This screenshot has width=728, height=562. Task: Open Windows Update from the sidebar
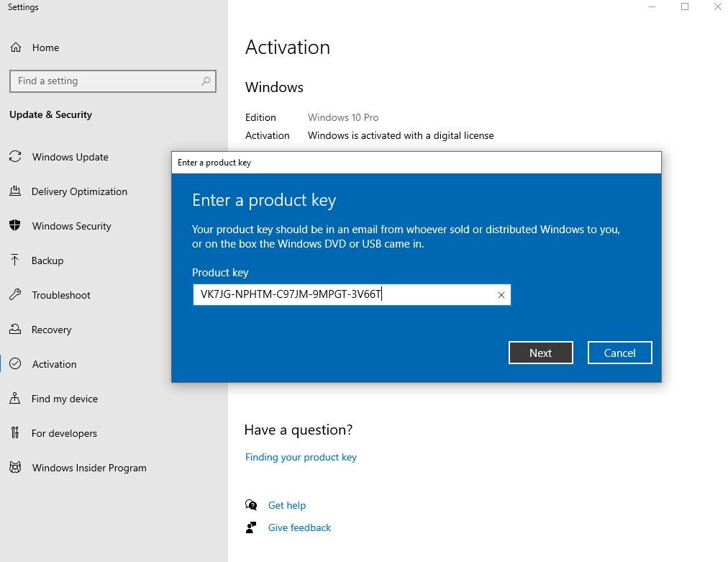[x=16, y=157]
